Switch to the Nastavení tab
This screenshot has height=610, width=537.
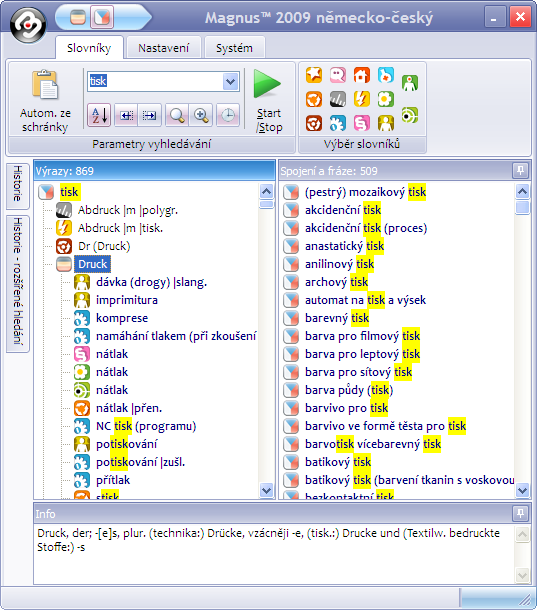pos(163,48)
